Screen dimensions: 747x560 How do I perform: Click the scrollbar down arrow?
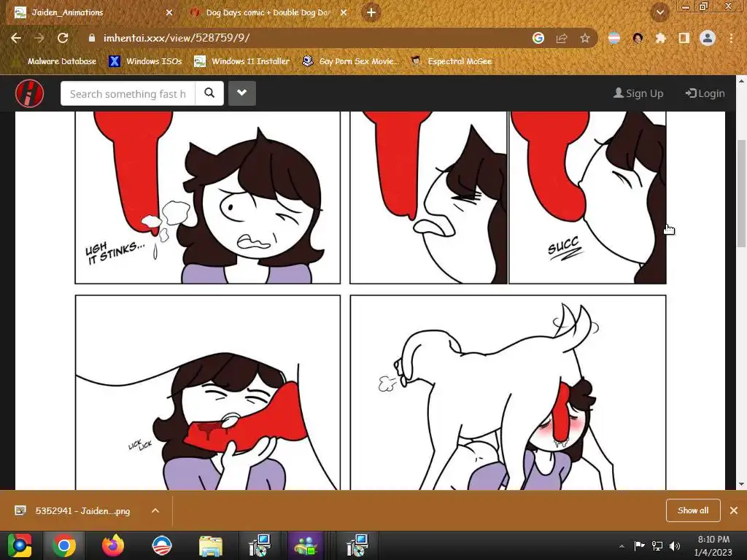pyautogui.click(x=741, y=484)
